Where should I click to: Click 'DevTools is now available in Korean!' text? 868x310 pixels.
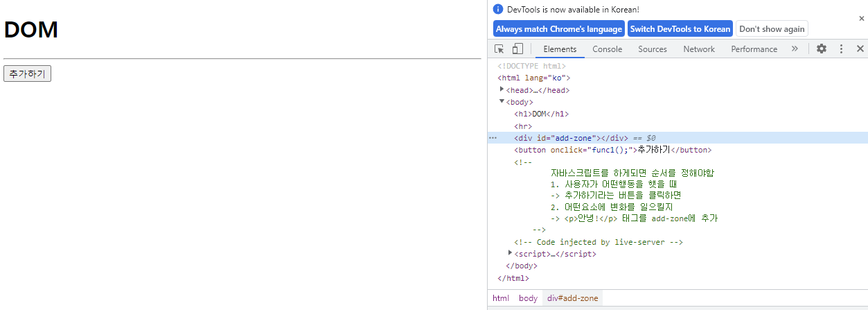[573, 10]
